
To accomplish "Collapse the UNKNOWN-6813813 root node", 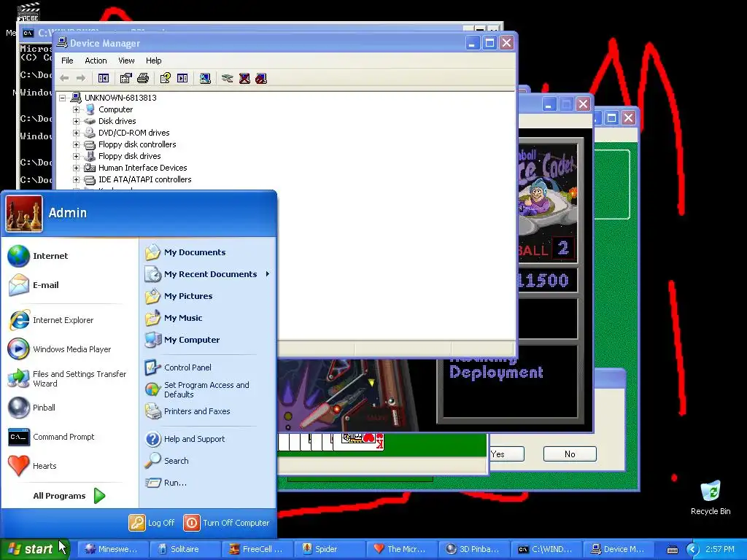I will [x=63, y=98].
